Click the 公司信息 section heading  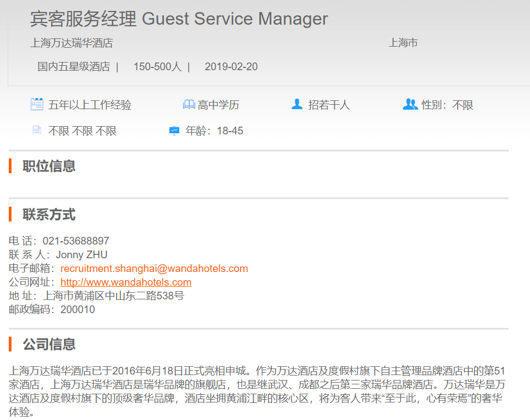coord(49,344)
